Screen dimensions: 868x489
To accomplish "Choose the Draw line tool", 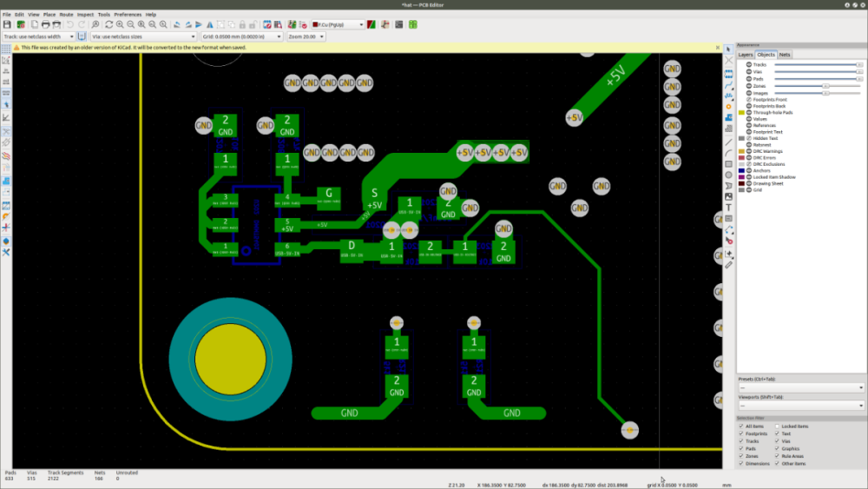I will 728,141.
